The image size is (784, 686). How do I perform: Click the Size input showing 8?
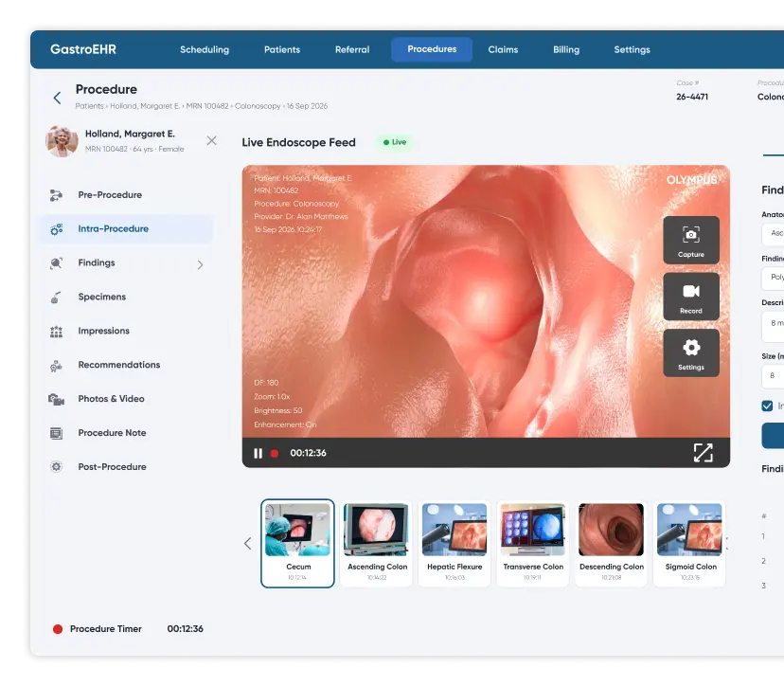(x=773, y=376)
